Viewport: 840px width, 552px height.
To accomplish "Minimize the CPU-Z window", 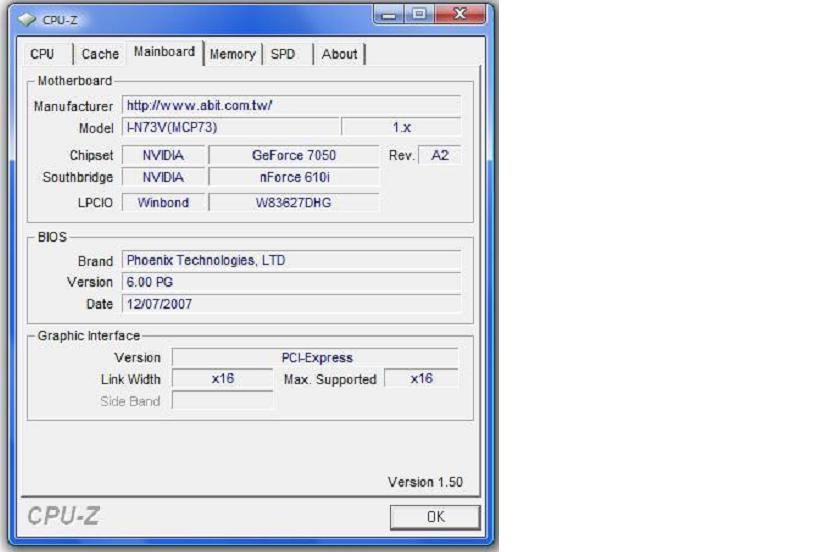I will point(389,14).
